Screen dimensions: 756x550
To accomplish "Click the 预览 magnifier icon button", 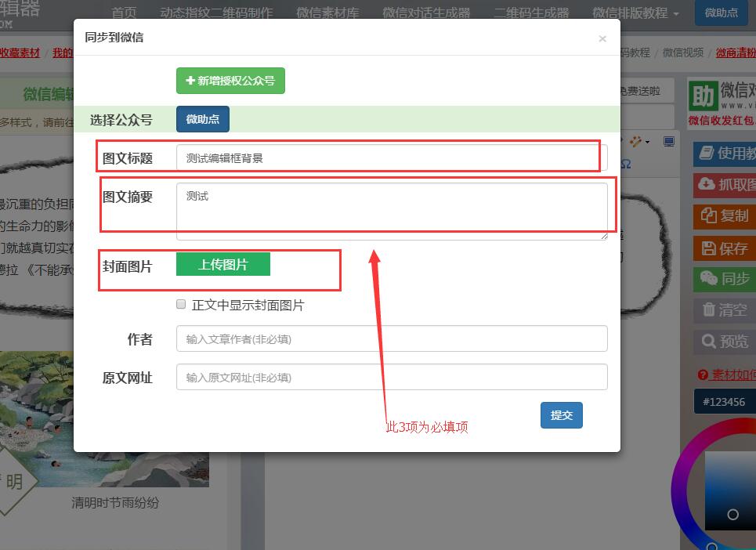I will pyautogui.click(x=725, y=342).
